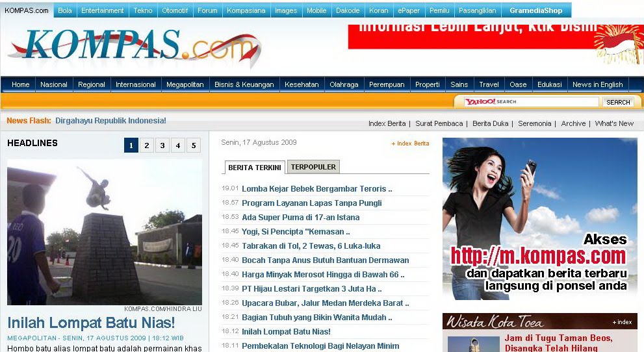Open Program Layanan Lapas Tanpa Pungli article
The image size is (644, 352).
(x=312, y=203)
